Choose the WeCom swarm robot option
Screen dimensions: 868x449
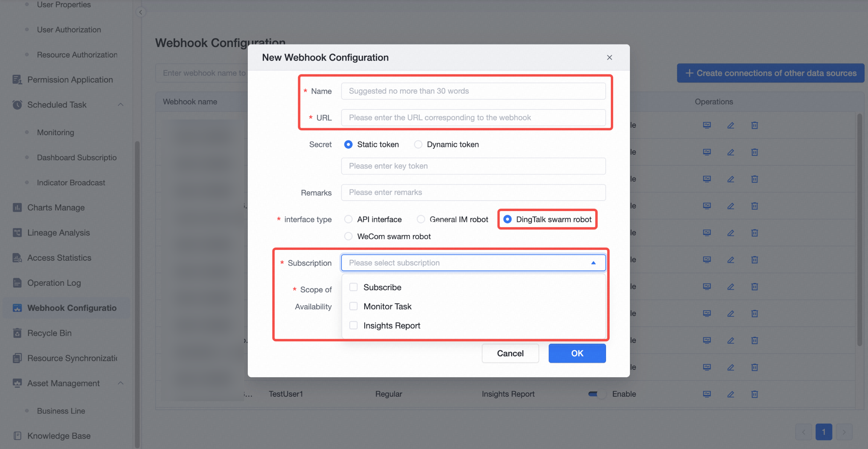click(x=348, y=236)
